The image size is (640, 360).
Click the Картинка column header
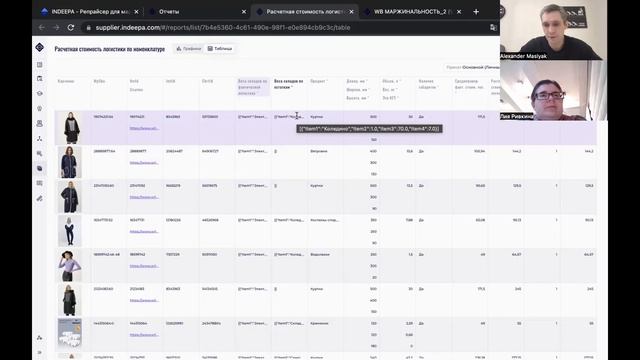[66, 81]
